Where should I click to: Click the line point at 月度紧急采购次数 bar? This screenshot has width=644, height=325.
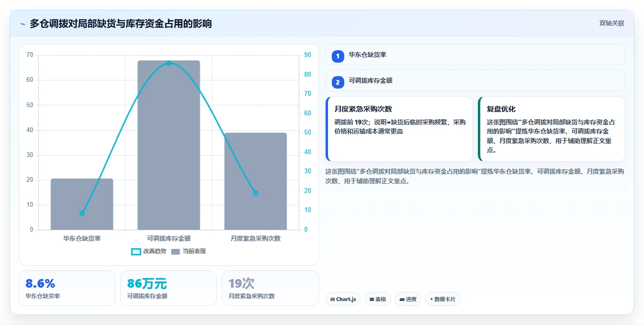click(x=255, y=193)
